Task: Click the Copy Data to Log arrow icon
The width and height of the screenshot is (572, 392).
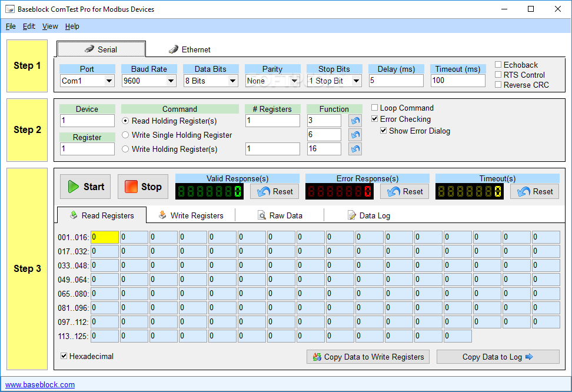Action: coord(529,357)
